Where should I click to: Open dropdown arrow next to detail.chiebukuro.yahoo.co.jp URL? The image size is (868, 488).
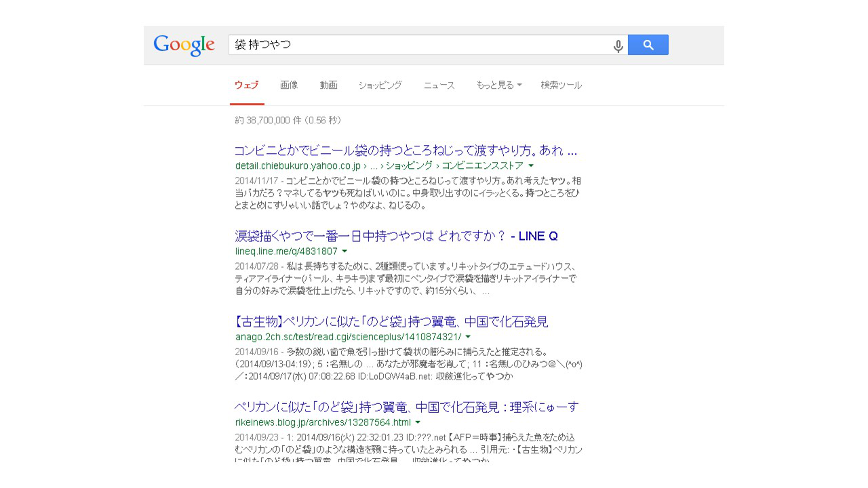tap(531, 165)
